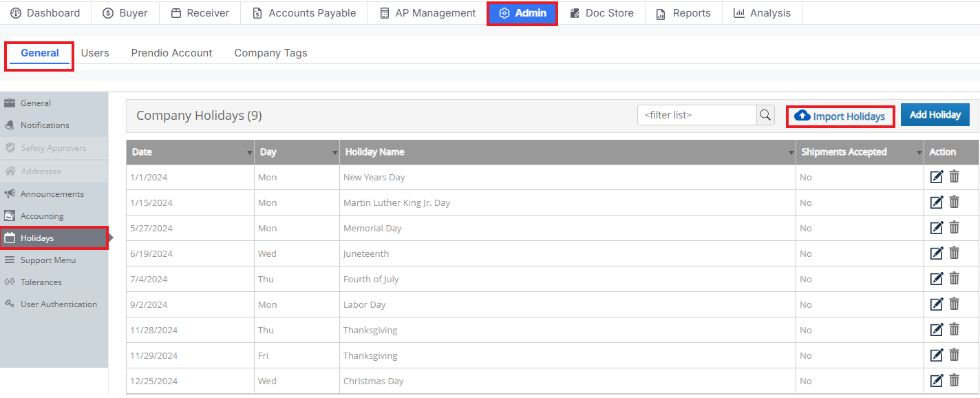
Task: Edit the Labor Day entry
Action: 937,304
